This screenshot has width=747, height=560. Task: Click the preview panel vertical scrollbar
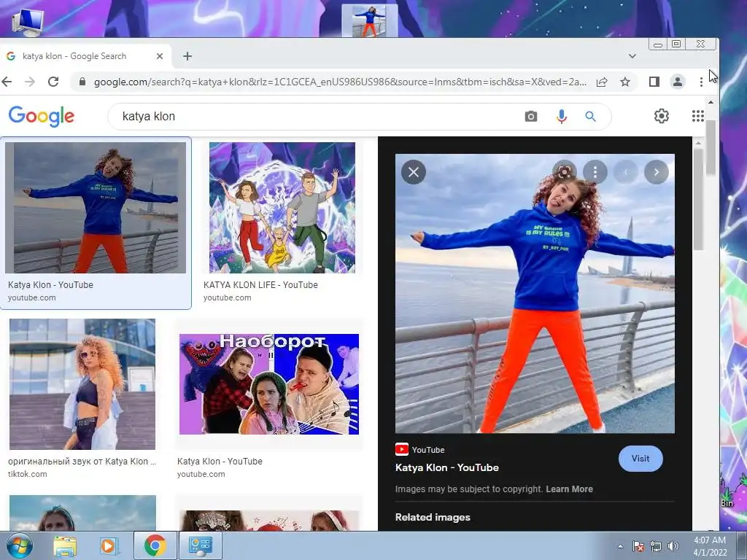pyautogui.click(x=698, y=199)
